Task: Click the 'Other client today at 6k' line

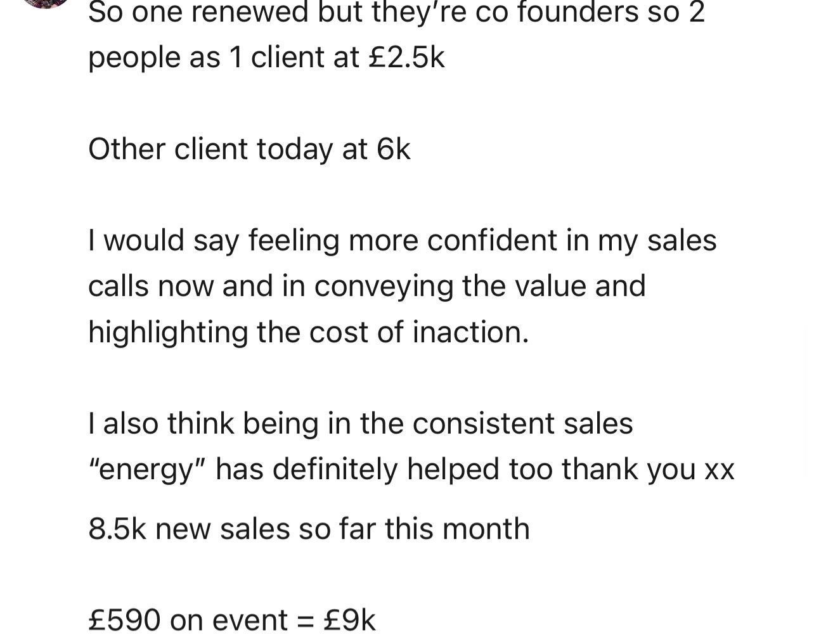Action: point(249,150)
